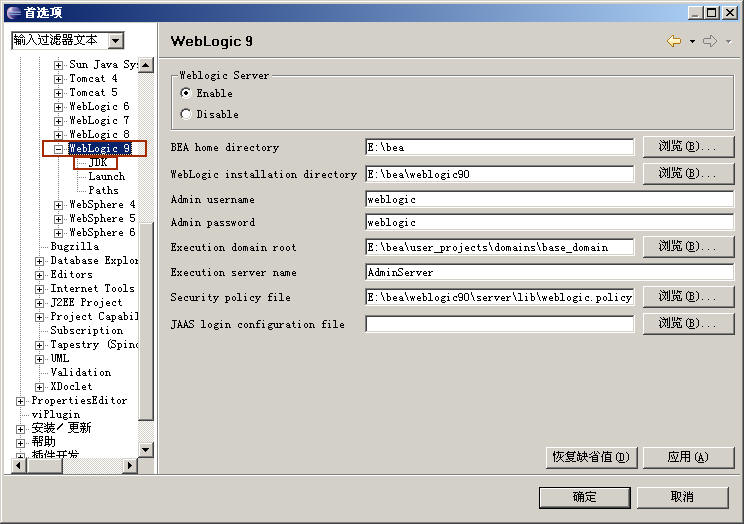Click tree horizontal scrollbar right arrow
The width and height of the screenshot is (744, 524).
point(130,466)
